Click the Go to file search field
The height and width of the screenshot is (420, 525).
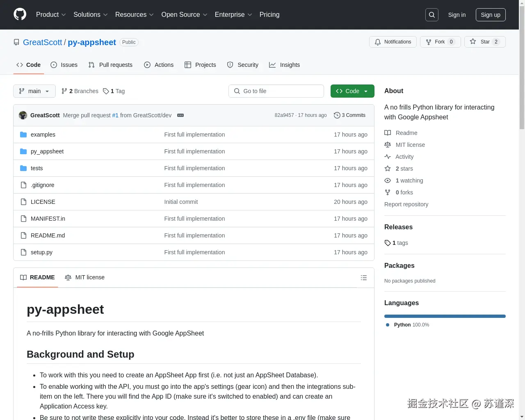pyautogui.click(x=276, y=91)
